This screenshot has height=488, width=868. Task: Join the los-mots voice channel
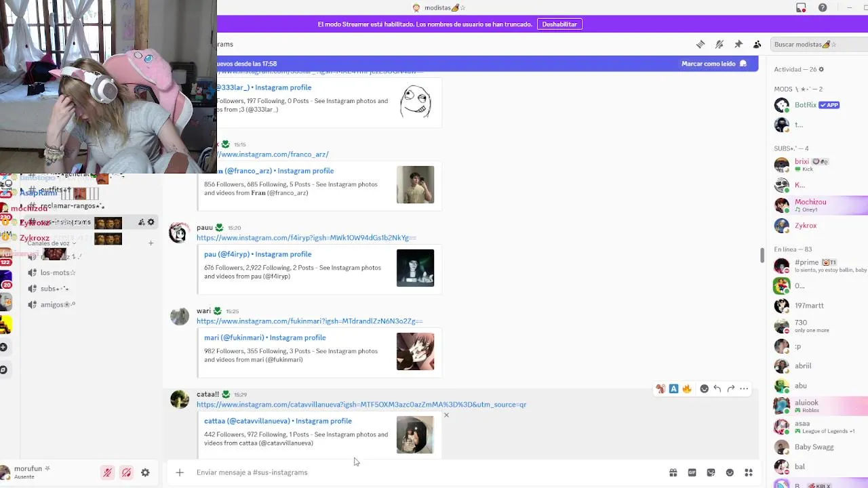[58, 272]
